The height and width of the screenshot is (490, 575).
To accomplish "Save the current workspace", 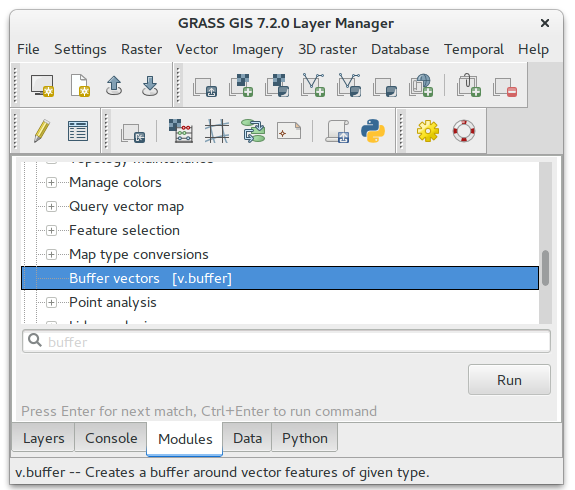I will [150, 86].
